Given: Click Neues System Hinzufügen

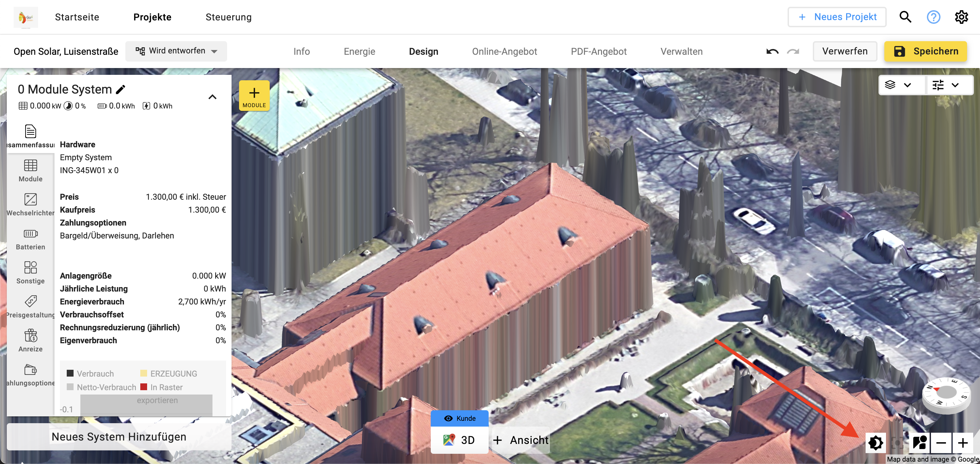Looking at the screenshot, I should [x=119, y=437].
